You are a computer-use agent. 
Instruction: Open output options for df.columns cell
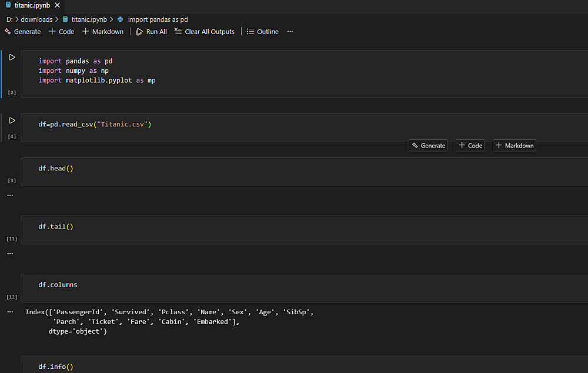coord(10,312)
